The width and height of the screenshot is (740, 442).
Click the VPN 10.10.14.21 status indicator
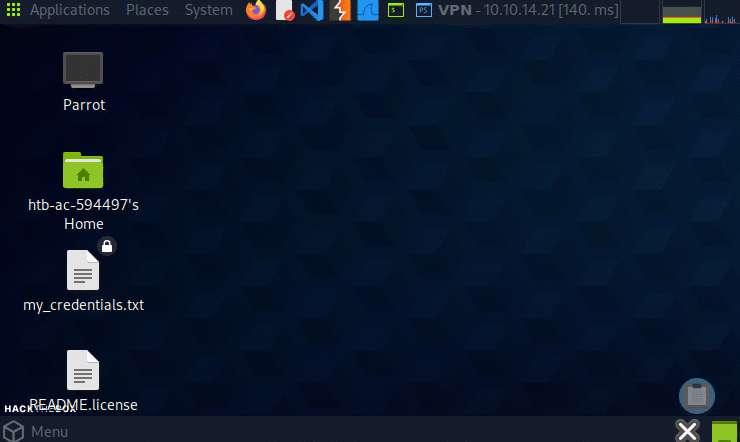coord(521,10)
